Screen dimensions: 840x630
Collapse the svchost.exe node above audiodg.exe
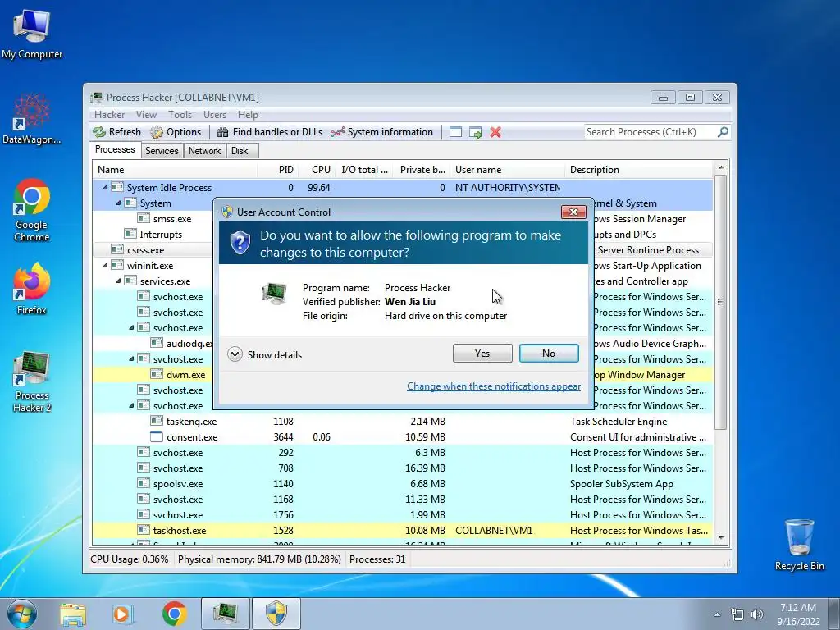(x=131, y=328)
